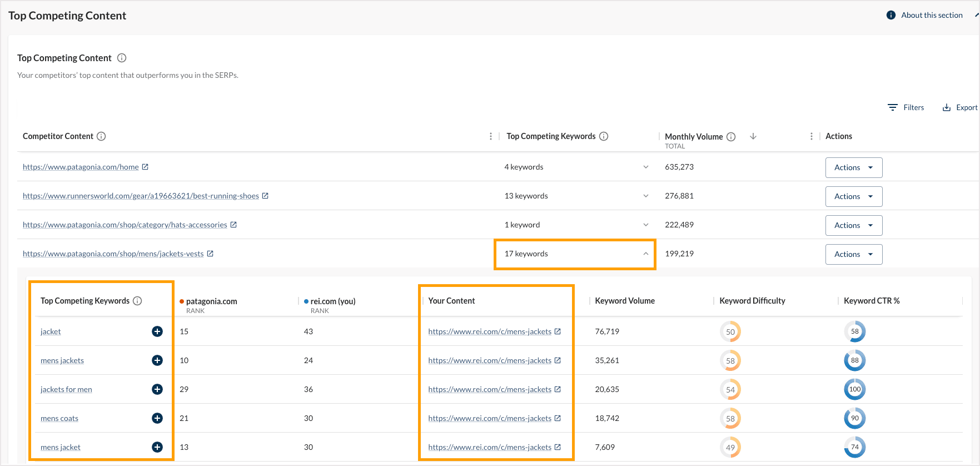
Task: Open the Filters icon
Action: 893,108
